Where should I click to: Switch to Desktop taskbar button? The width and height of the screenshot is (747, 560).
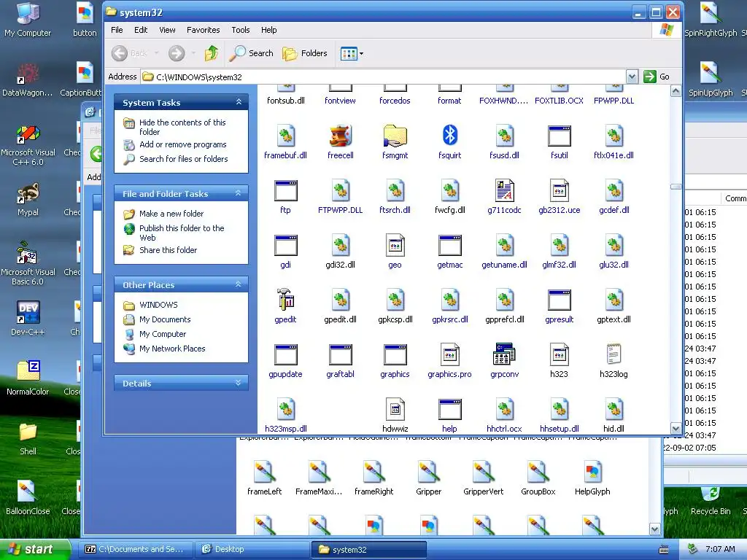251,549
